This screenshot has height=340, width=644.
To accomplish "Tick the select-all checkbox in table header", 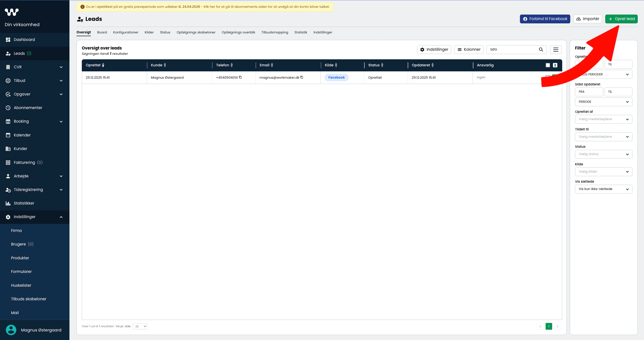I will [x=548, y=65].
